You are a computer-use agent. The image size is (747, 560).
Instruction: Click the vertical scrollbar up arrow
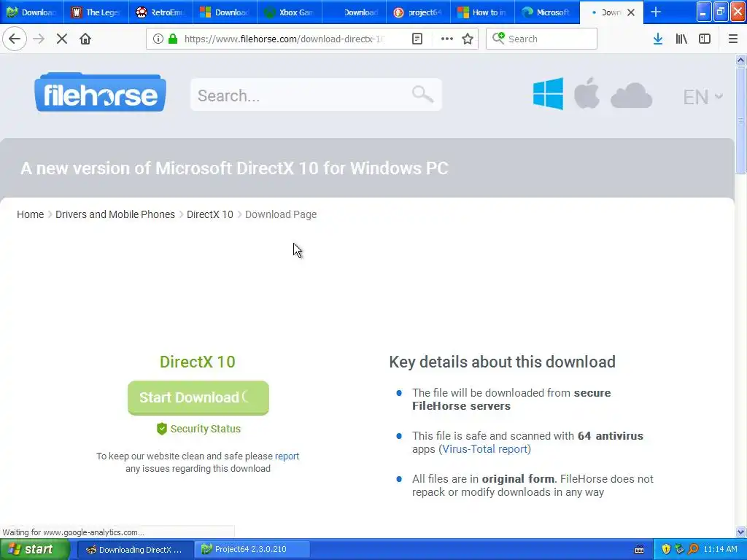click(740, 60)
